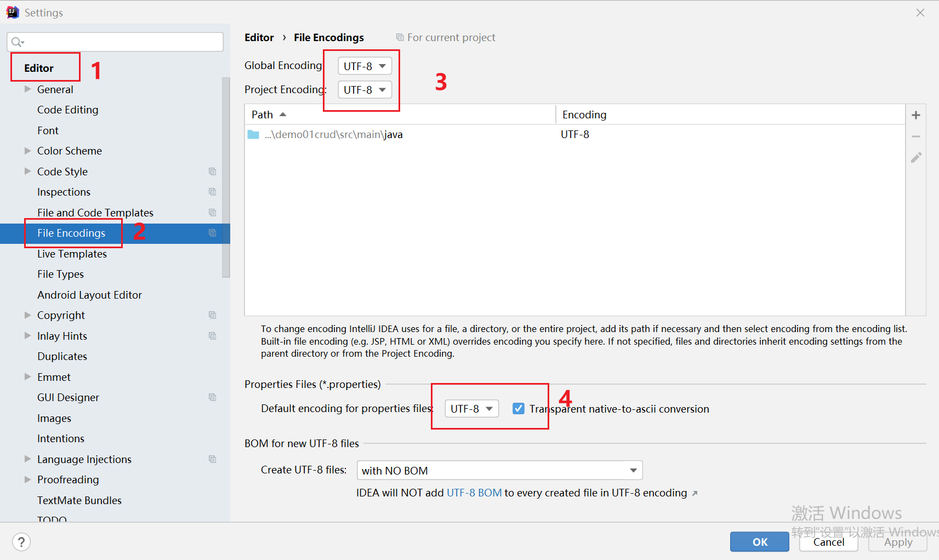The height and width of the screenshot is (560, 939).
Task: Sort by the Path column header
Action: tap(400, 115)
